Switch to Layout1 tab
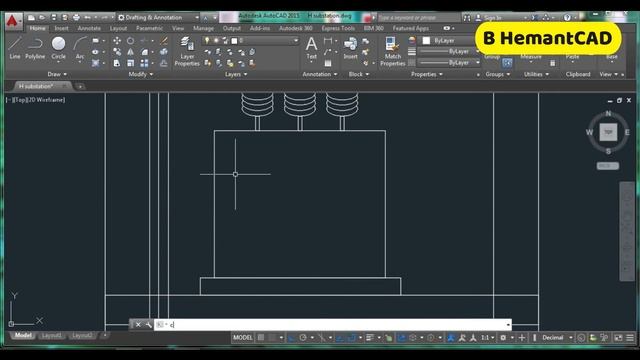The height and width of the screenshot is (360, 640). pyautogui.click(x=51, y=336)
